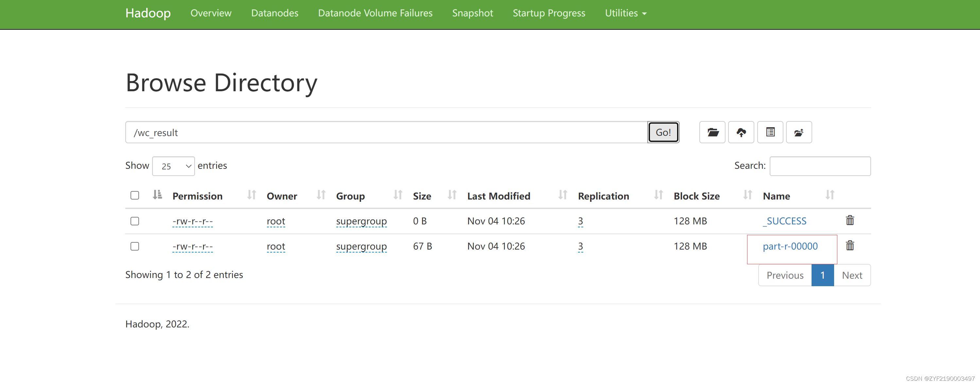This screenshot has height=384, width=980.
Task: Delete the _SUCCESS file with trash icon
Action: tap(849, 220)
